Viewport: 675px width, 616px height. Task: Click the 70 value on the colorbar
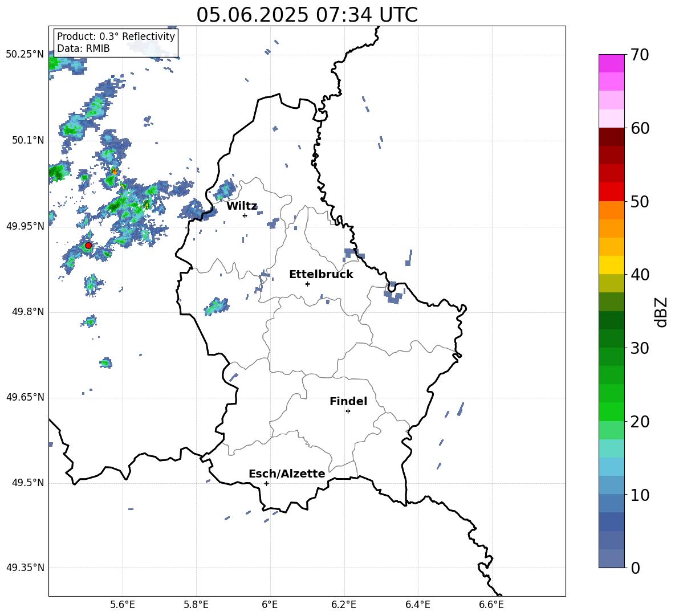640,55
